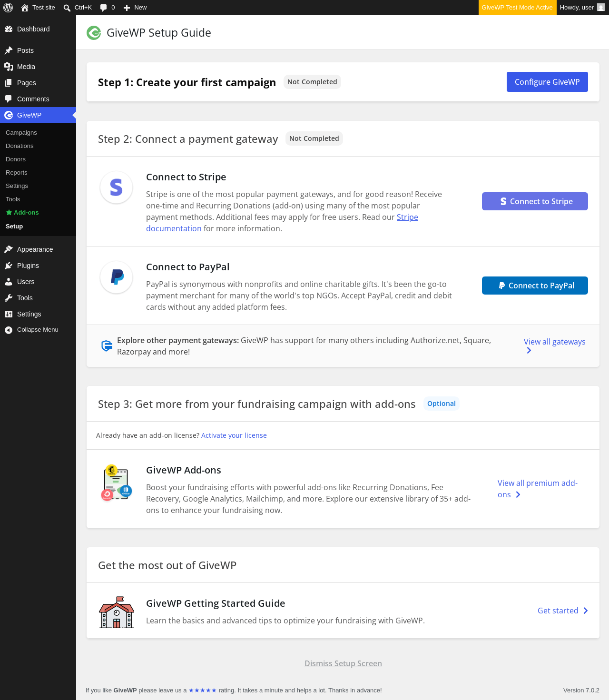The image size is (609, 700).
Task: Click the Posts pushpin icon
Action: click(9, 50)
